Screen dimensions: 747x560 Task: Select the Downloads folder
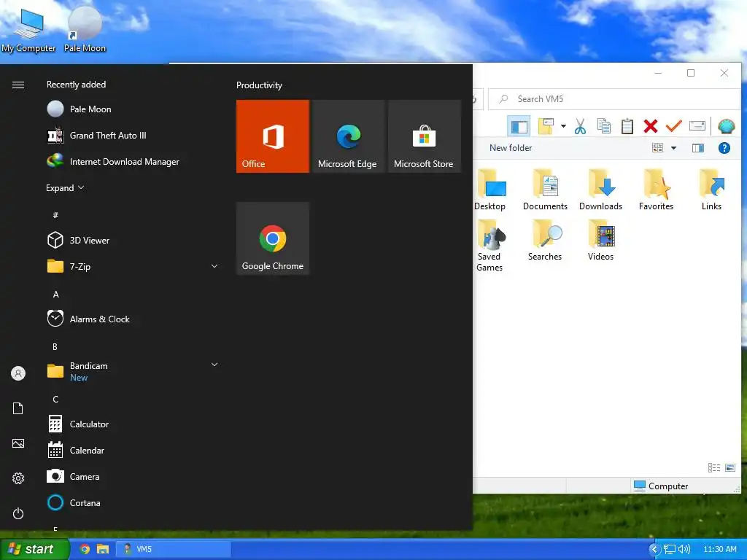click(x=600, y=190)
